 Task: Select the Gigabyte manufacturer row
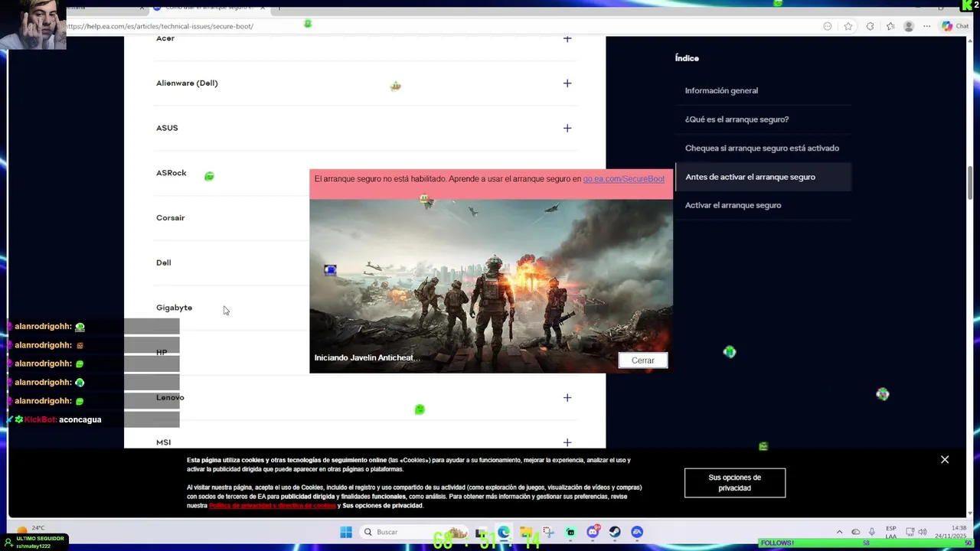[x=232, y=308]
